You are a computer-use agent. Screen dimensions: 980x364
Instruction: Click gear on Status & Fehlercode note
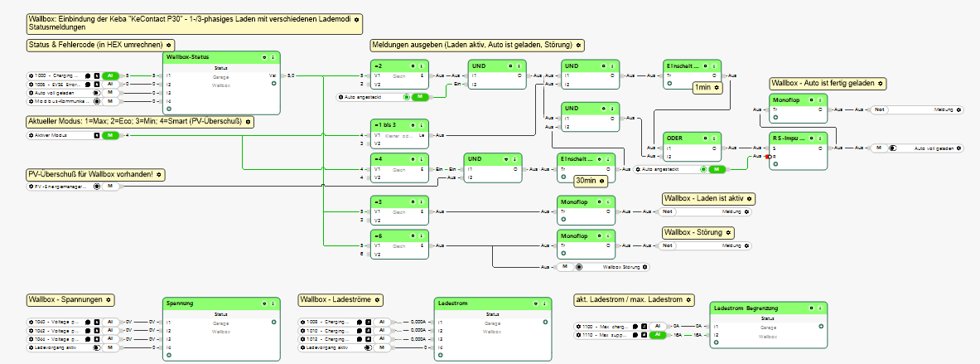click(168, 45)
